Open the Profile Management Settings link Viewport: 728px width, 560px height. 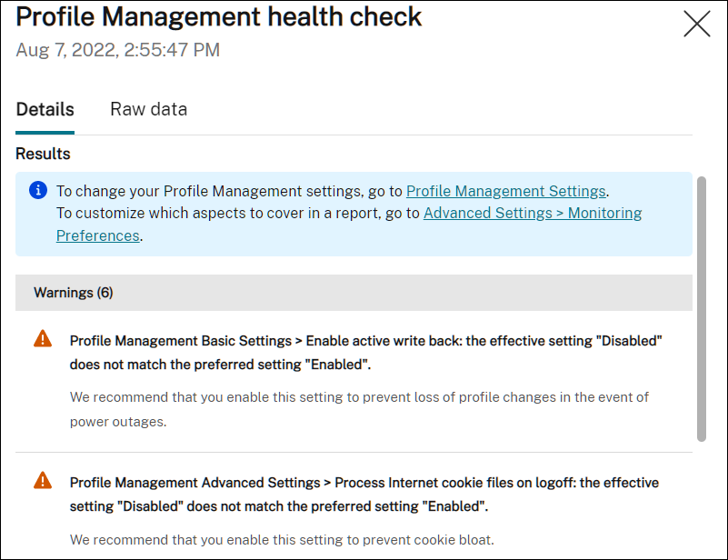[x=505, y=191]
